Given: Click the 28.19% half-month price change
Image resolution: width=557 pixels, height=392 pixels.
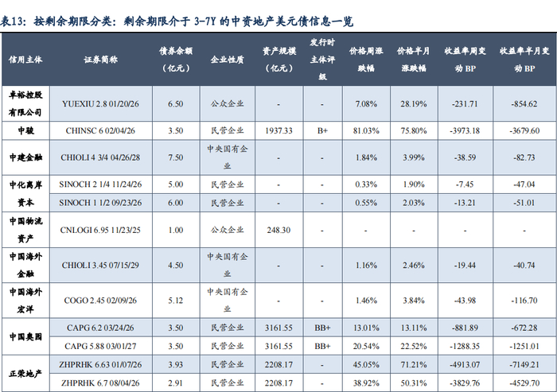Looking at the screenshot, I should pos(414,103).
